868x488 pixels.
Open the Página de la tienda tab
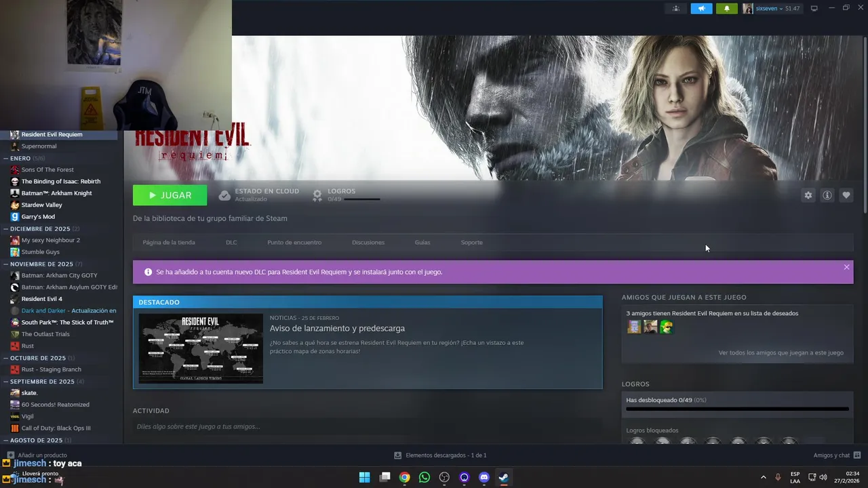click(169, 243)
